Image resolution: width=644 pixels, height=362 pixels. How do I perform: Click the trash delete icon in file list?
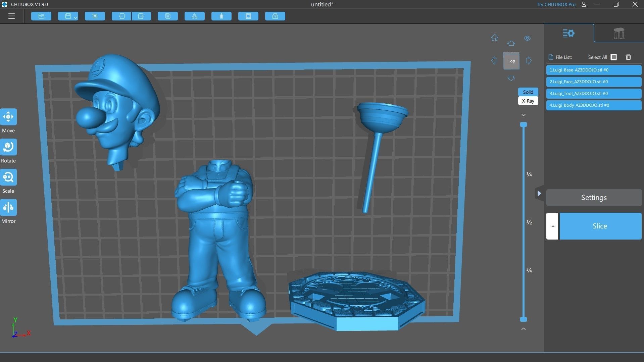[x=628, y=57]
